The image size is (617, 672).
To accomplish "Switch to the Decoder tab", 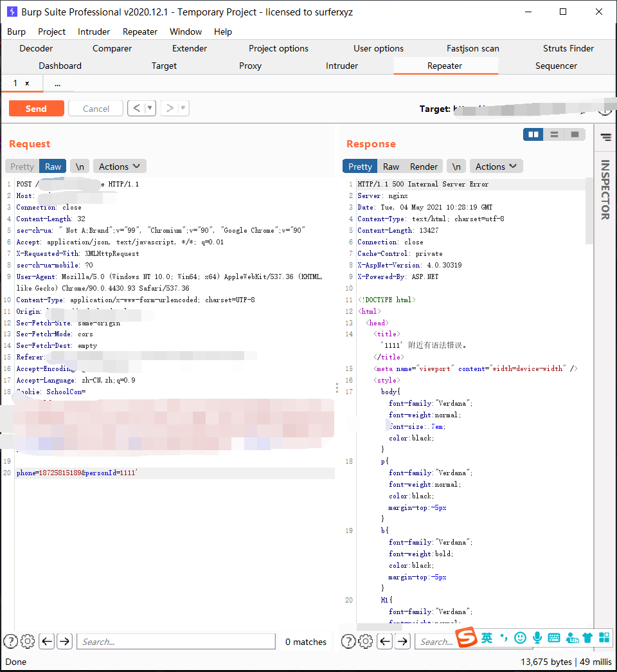I will (x=36, y=48).
